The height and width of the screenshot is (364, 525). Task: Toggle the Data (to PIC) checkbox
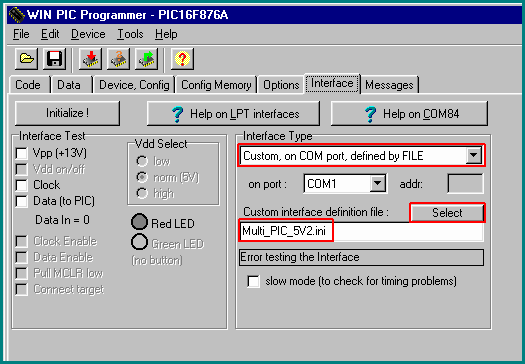[22, 201]
